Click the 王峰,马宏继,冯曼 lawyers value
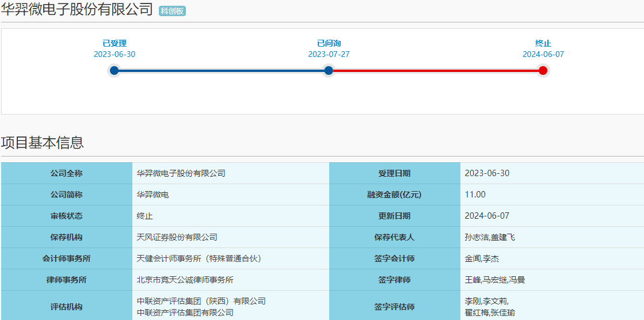This screenshot has height=320, width=644. (x=495, y=280)
